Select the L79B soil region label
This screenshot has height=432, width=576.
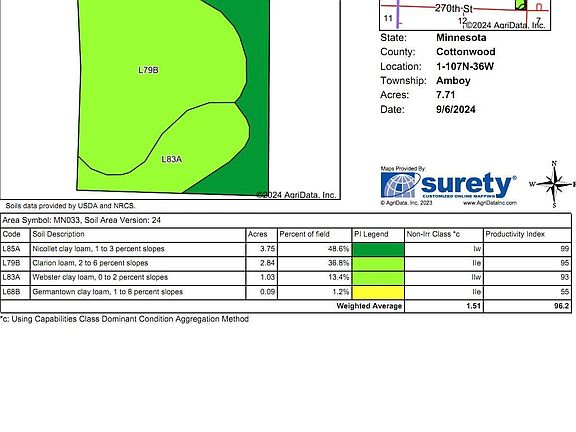click(148, 70)
